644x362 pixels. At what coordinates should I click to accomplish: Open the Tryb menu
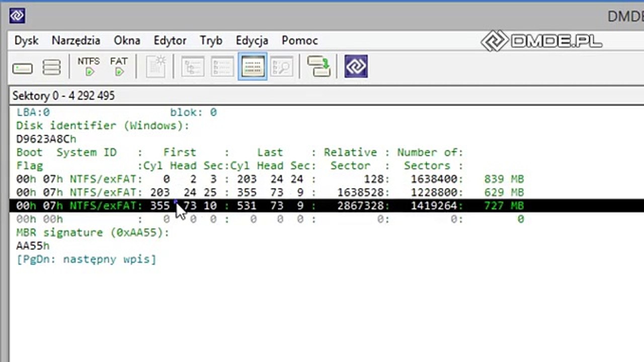click(x=211, y=41)
